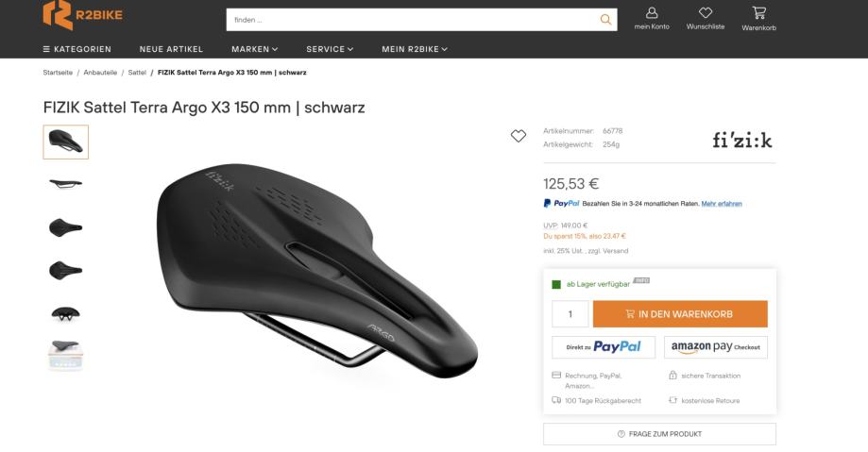Click the INFO badge beside stock availability
Viewport: 868px width, 452px height.
pos(642,279)
